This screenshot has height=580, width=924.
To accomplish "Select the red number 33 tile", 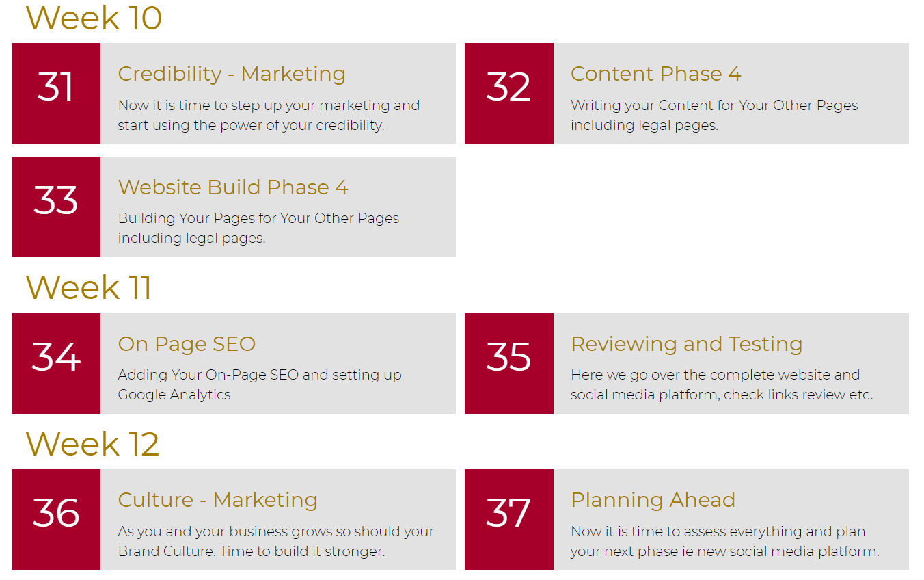I will click(x=56, y=207).
